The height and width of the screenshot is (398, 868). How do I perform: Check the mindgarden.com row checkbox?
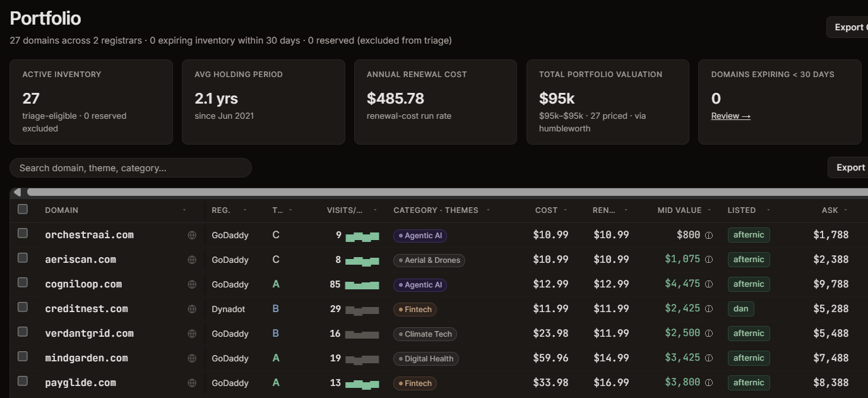[x=23, y=356]
